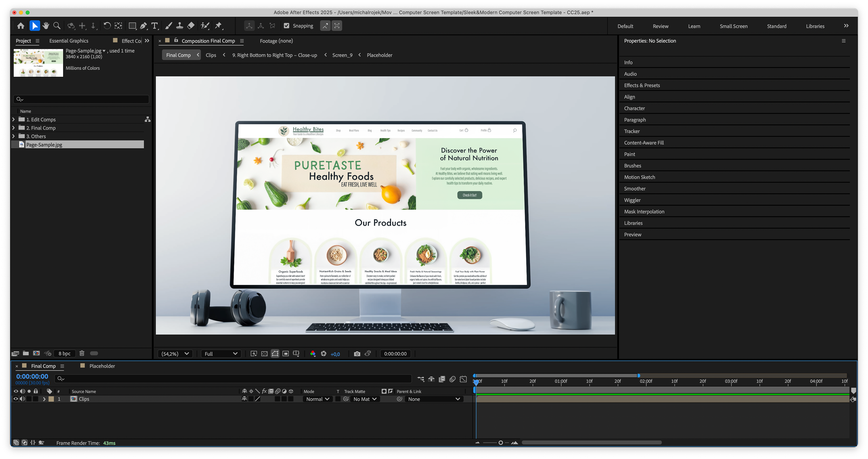Hide the Clips layer with eye icon

(16, 399)
